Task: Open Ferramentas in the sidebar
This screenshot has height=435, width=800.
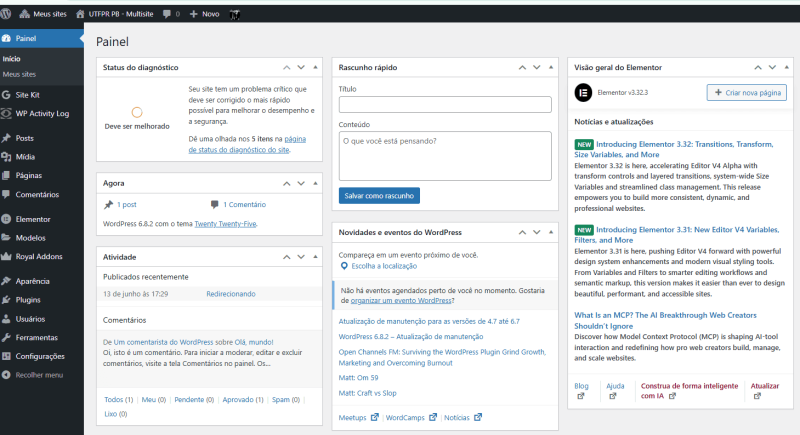Action: click(36, 337)
